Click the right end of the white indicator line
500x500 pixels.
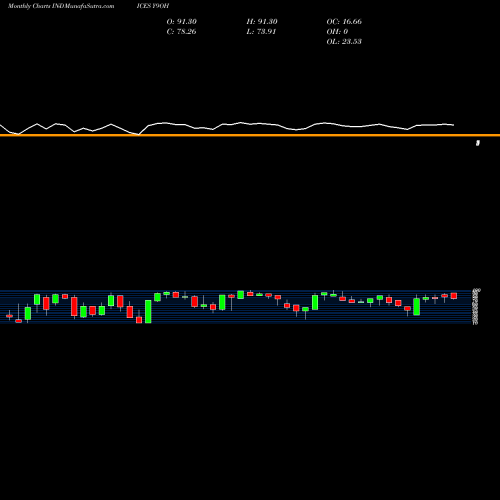tap(453, 125)
